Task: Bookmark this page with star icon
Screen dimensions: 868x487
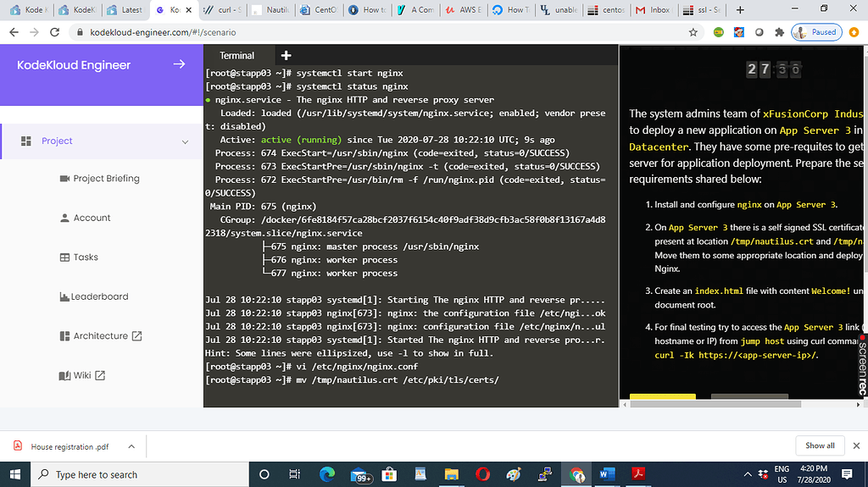Action: point(693,32)
